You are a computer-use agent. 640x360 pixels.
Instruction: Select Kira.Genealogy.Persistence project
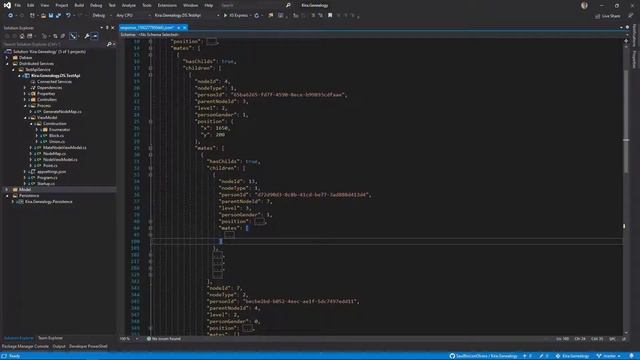point(49,202)
